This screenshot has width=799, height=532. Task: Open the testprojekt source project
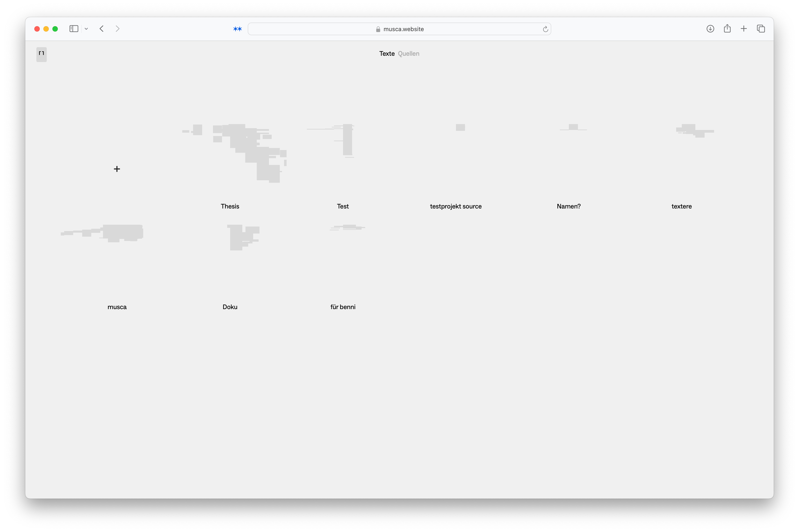pos(456,206)
